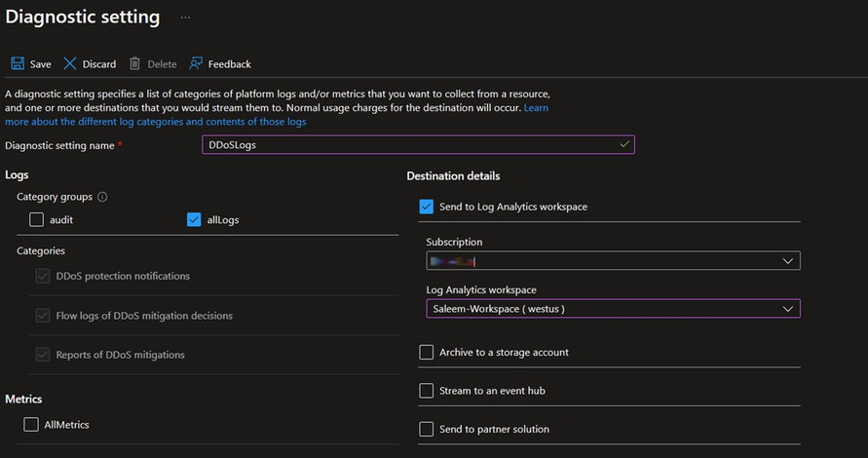Click the Feedback toolbar label
This screenshot has height=458, width=868.
click(230, 64)
